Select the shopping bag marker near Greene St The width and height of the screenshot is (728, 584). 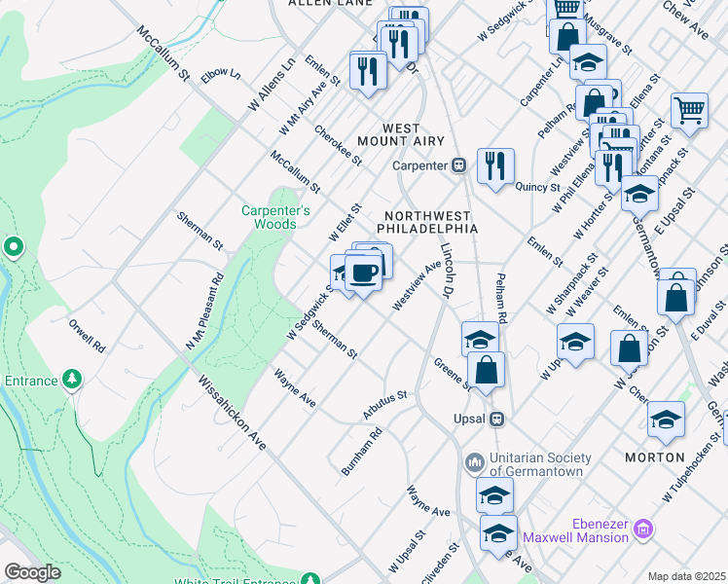pyautogui.click(x=486, y=371)
